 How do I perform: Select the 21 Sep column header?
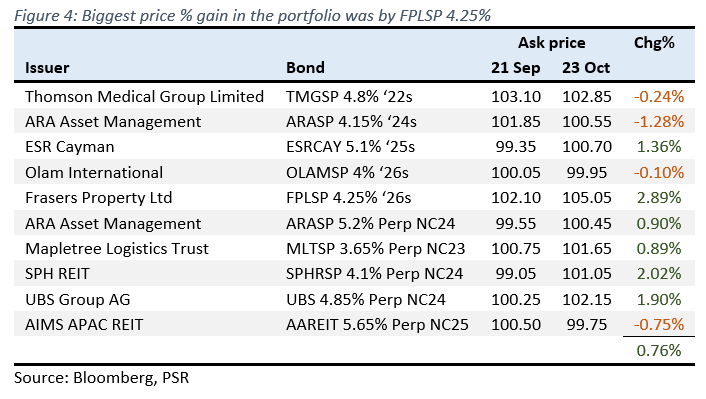coord(516,68)
